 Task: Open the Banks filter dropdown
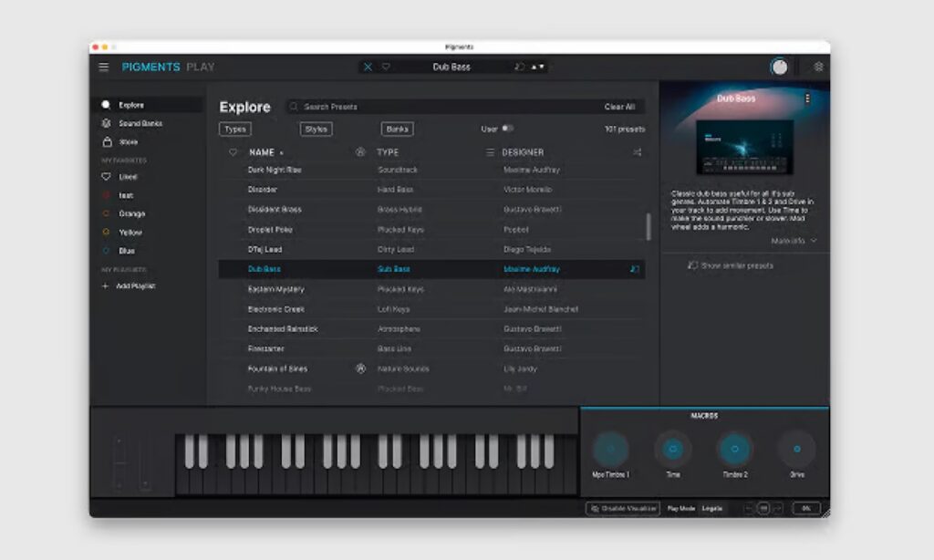tap(398, 129)
